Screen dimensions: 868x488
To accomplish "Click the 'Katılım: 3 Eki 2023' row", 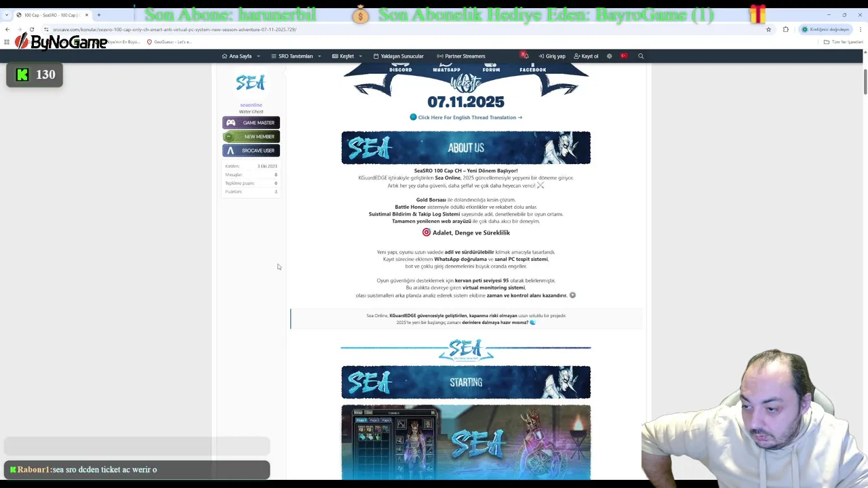I will point(251,166).
